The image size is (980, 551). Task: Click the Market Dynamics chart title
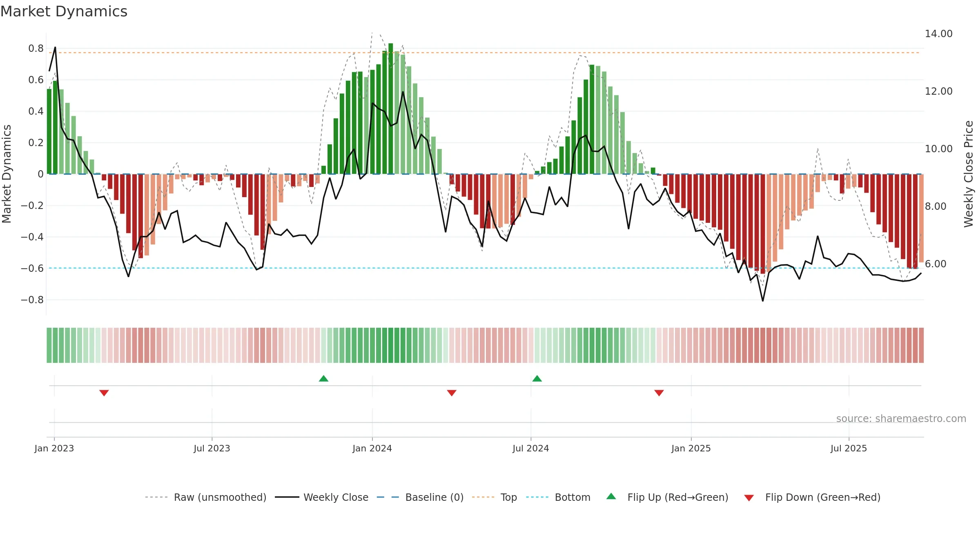coord(64,11)
